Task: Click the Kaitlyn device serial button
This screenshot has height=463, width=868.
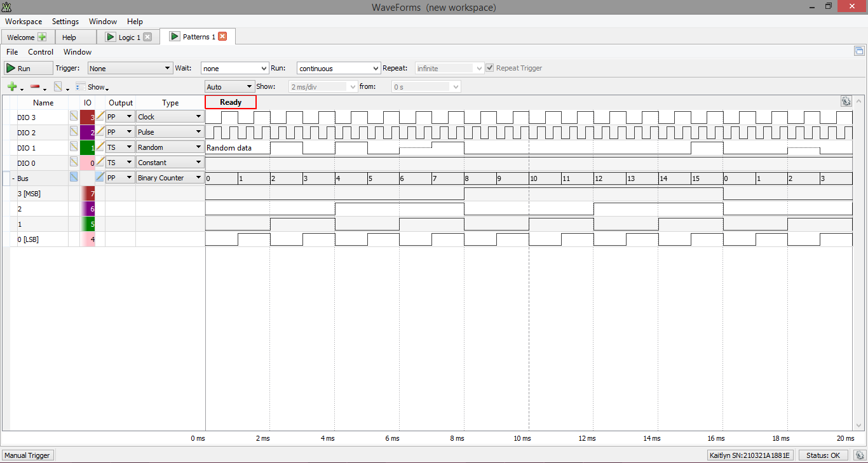Action: tap(749, 455)
